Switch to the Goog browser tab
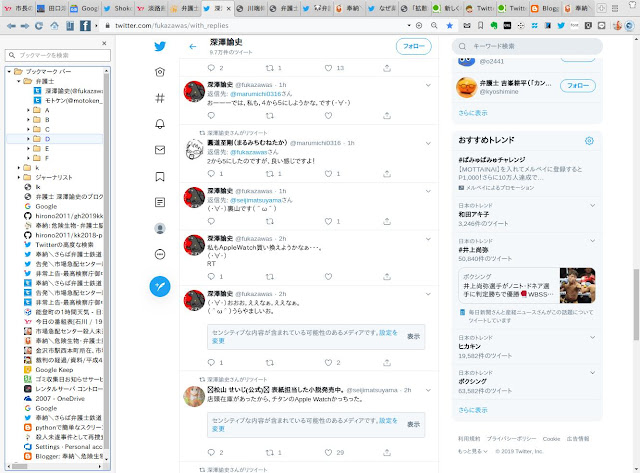The image size is (640, 473). pos(84,8)
